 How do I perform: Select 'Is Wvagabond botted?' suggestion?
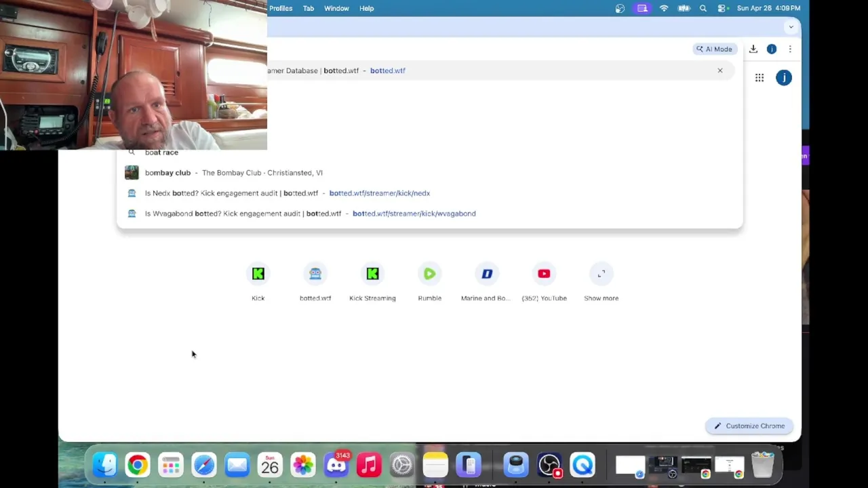point(429,213)
